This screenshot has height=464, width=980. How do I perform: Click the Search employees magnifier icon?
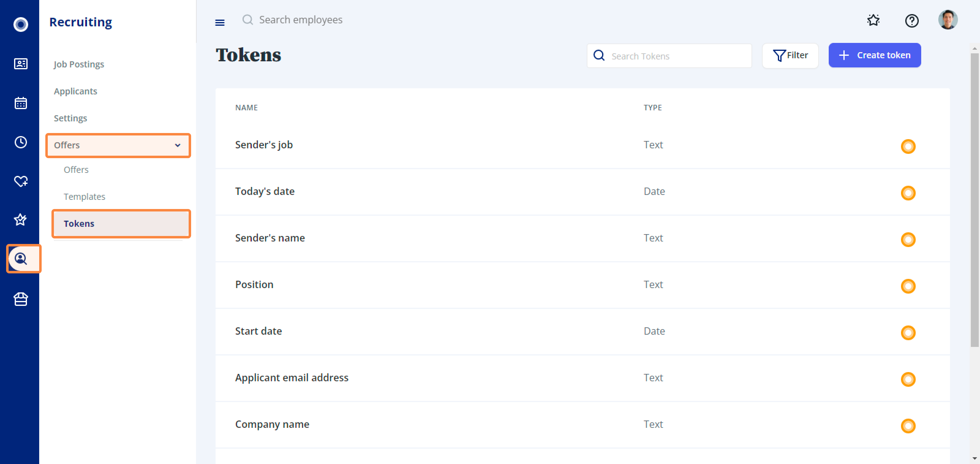coord(248,19)
